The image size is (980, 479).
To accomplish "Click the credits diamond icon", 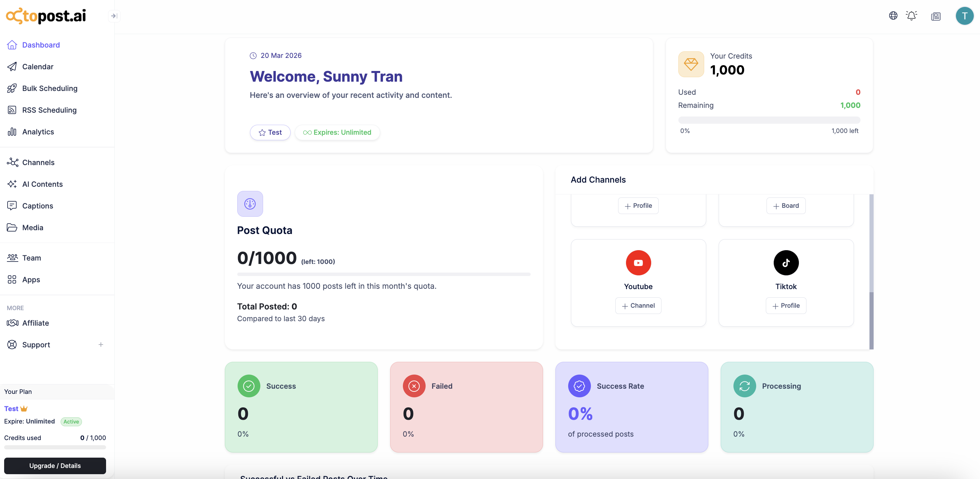I will click(x=691, y=64).
